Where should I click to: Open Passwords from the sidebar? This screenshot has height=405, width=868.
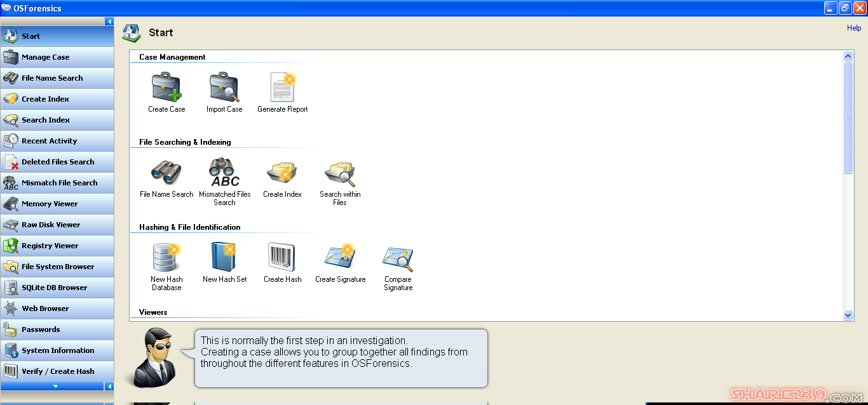click(x=57, y=329)
